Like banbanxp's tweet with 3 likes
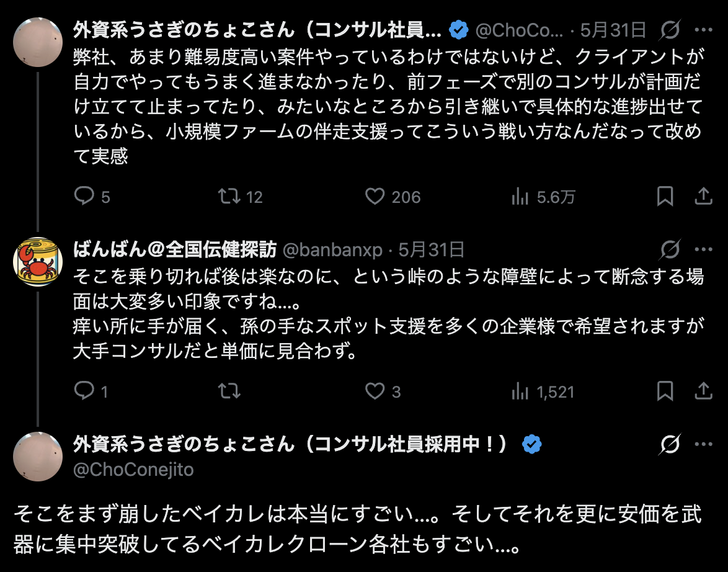The width and height of the screenshot is (728, 572). click(x=375, y=391)
